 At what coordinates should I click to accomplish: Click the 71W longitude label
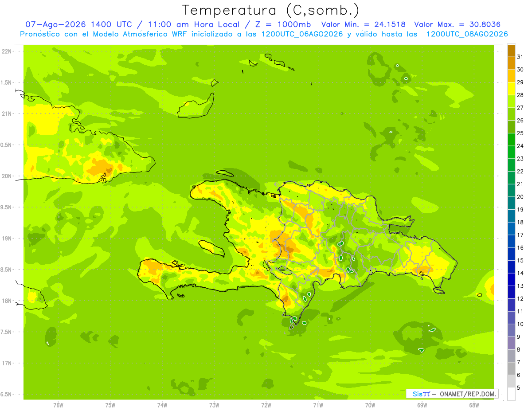(318, 405)
